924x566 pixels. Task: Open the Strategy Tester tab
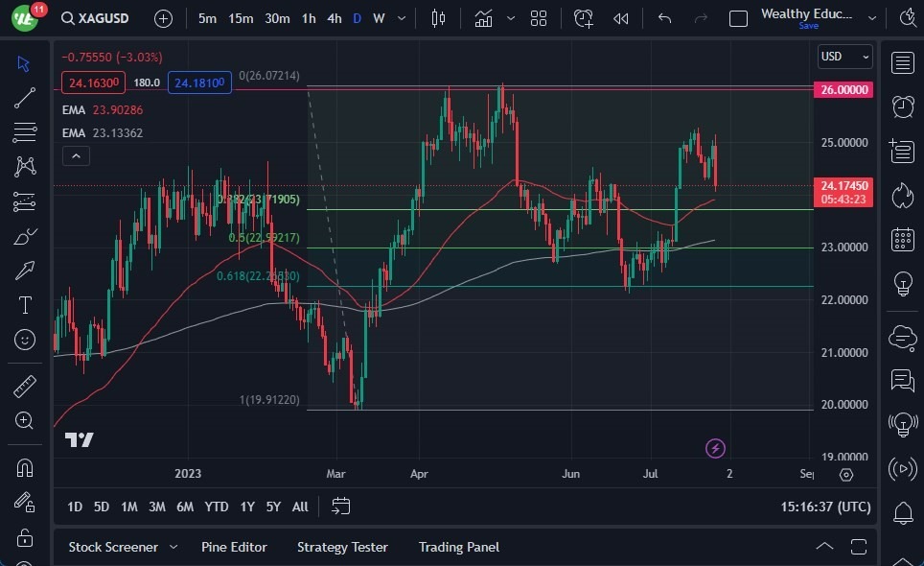pos(342,547)
